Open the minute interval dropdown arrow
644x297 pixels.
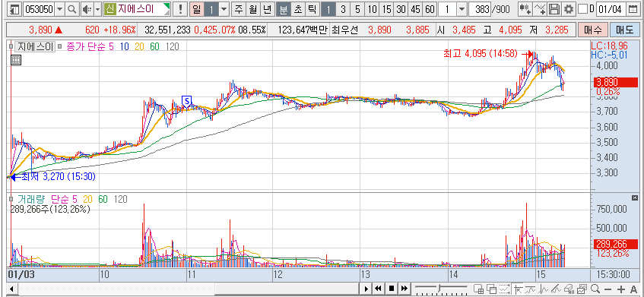pos(462,9)
